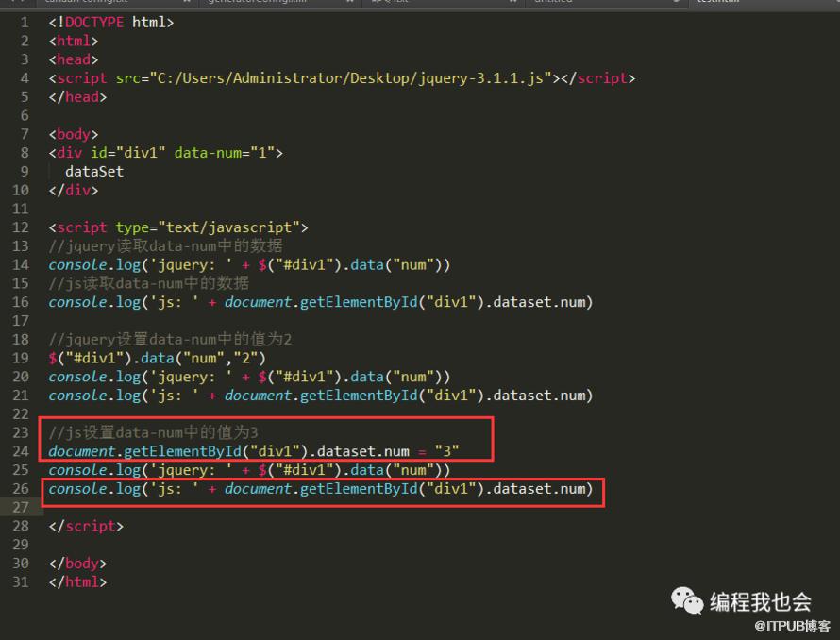Click the comment text on line 18
Screen dimensions: 840x640
[170, 339]
